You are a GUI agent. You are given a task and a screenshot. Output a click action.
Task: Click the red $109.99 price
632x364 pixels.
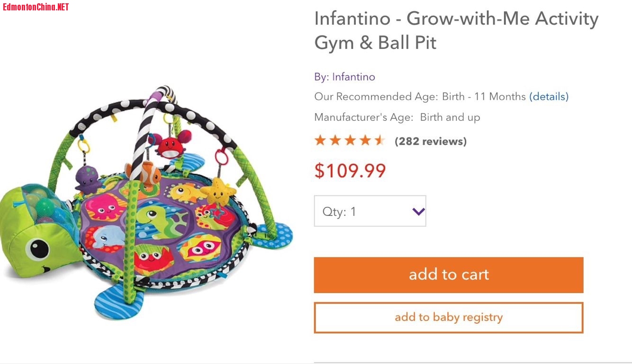[x=350, y=170]
